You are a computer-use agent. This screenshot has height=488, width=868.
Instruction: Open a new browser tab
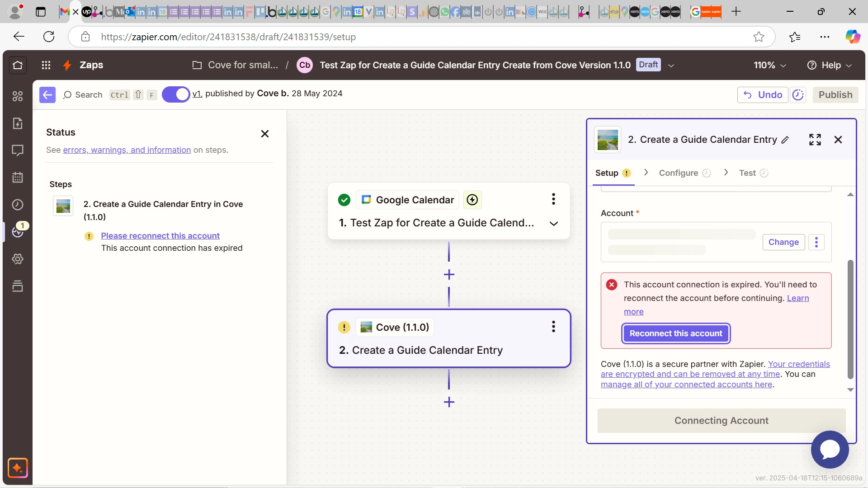pyautogui.click(x=736, y=12)
